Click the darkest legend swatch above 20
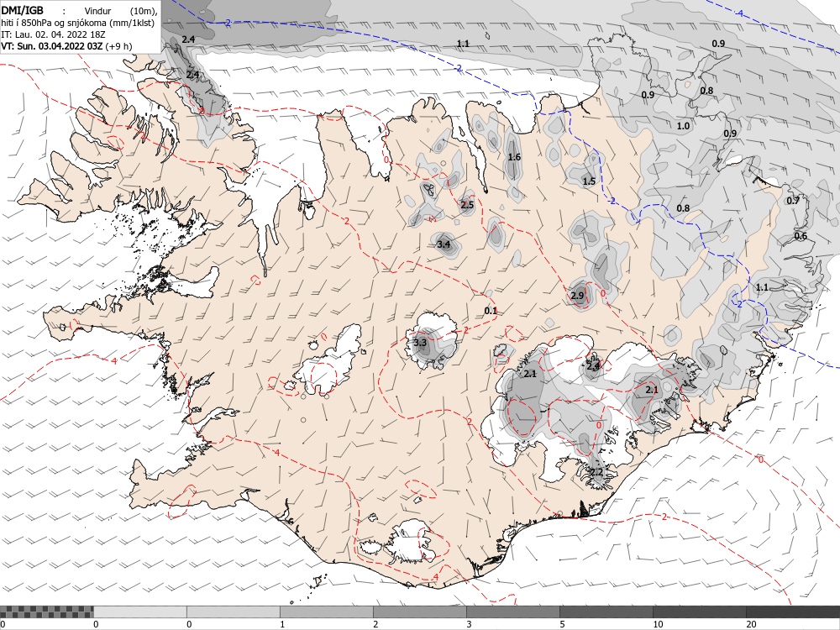 coord(793,612)
